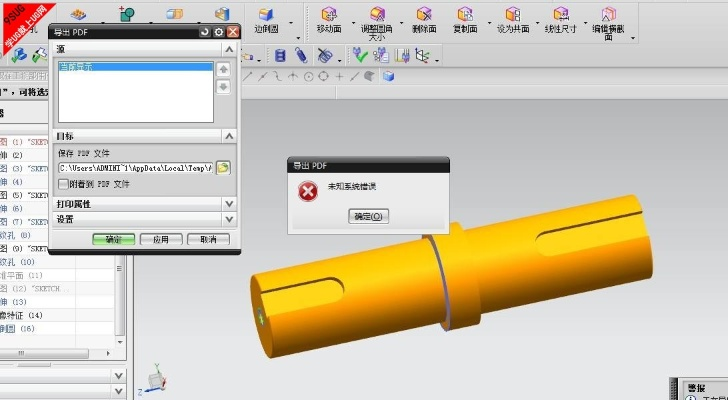
Task: Expand the 打印属性 (Print Properties) section
Action: (229, 203)
